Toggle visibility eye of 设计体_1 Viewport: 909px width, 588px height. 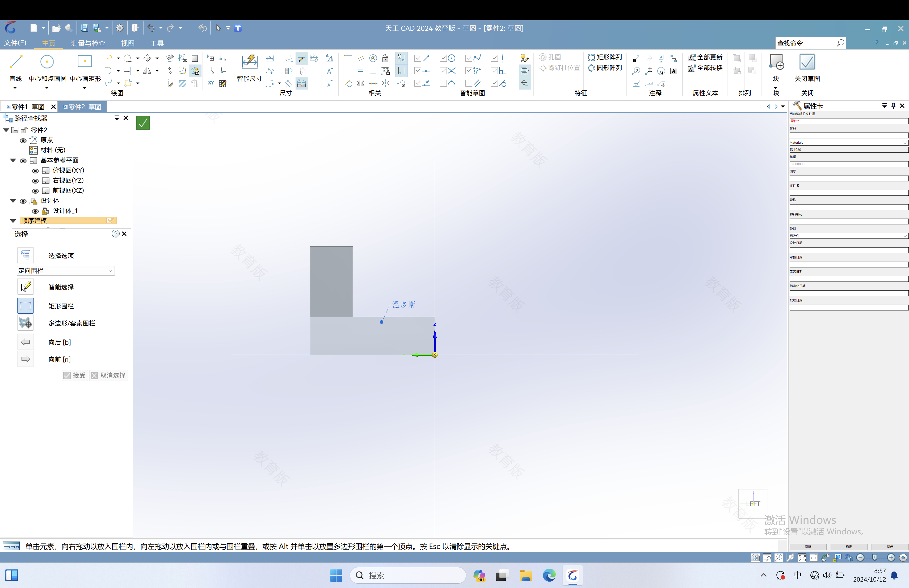(35, 211)
